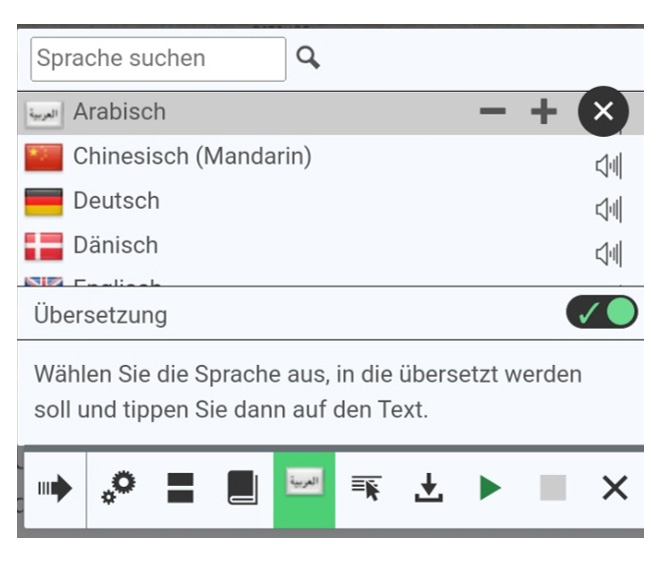The width and height of the screenshot is (663, 579).
Task: Click the magnifier search icon
Action: pyautogui.click(x=309, y=59)
